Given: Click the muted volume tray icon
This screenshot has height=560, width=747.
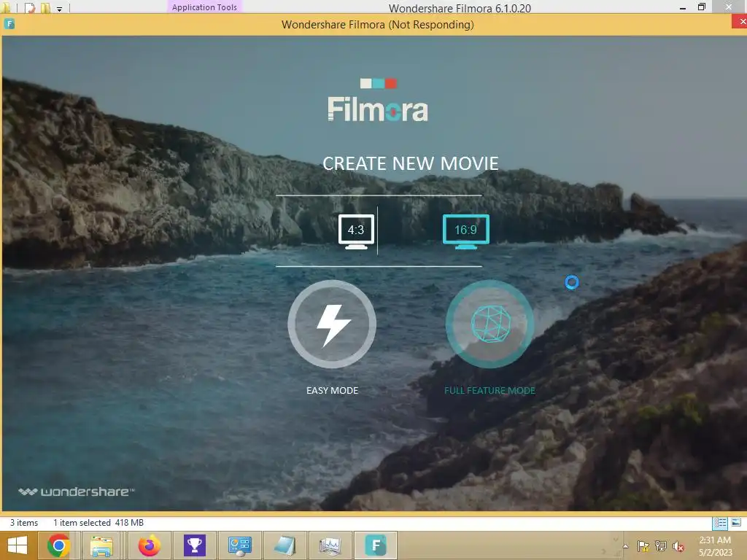Looking at the screenshot, I should pyautogui.click(x=678, y=546).
